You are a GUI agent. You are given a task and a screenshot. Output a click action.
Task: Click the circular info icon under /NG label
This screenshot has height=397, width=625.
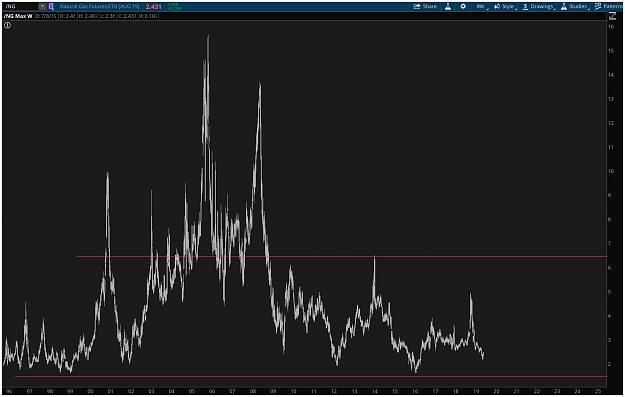[7, 26]
